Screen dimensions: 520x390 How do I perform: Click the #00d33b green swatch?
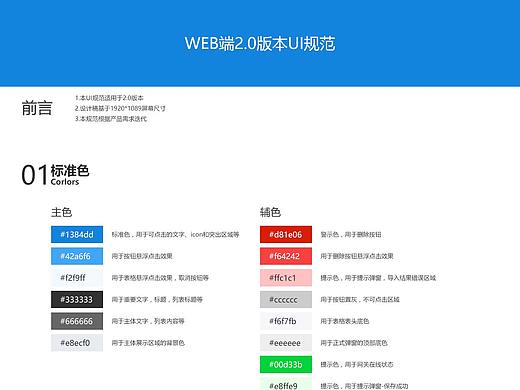click(x=286, y=364)
